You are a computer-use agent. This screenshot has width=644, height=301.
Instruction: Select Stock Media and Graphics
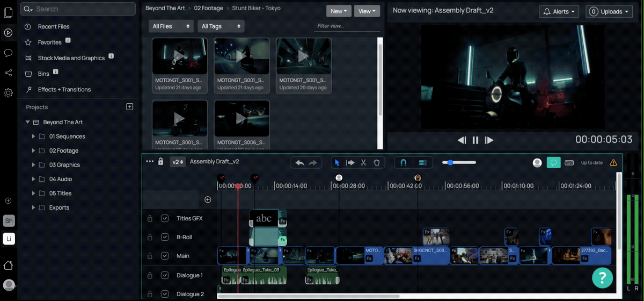coord(71,58)
